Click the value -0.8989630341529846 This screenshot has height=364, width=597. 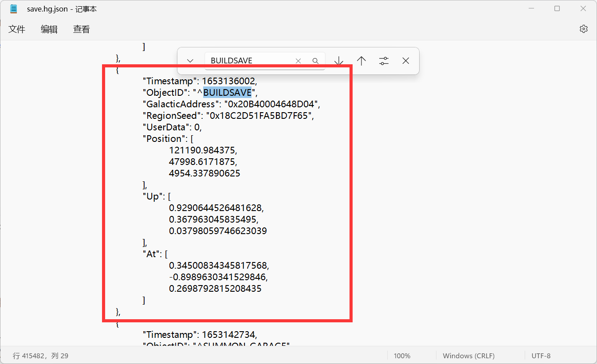point(218,277)
